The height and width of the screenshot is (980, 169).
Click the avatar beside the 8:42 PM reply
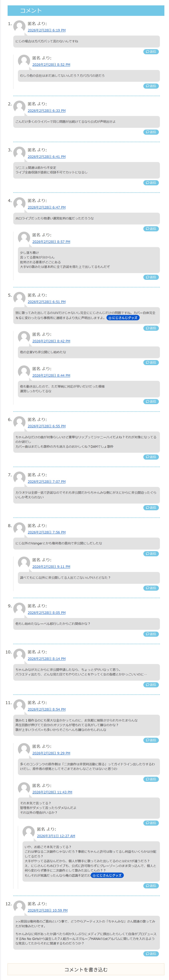pos(24,337)
